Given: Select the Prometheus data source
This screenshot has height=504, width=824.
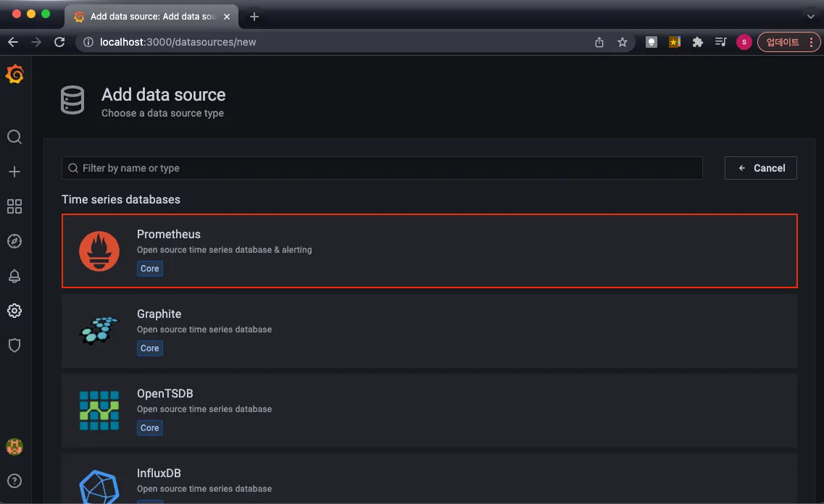Looking at the screenshot, I should pos(429,251).
